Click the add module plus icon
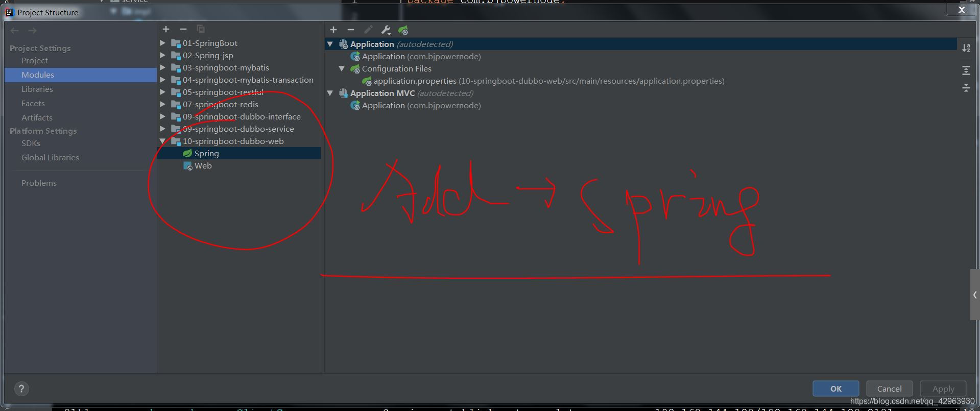Viewport: 980px width, 411px height. pos(166,29)
